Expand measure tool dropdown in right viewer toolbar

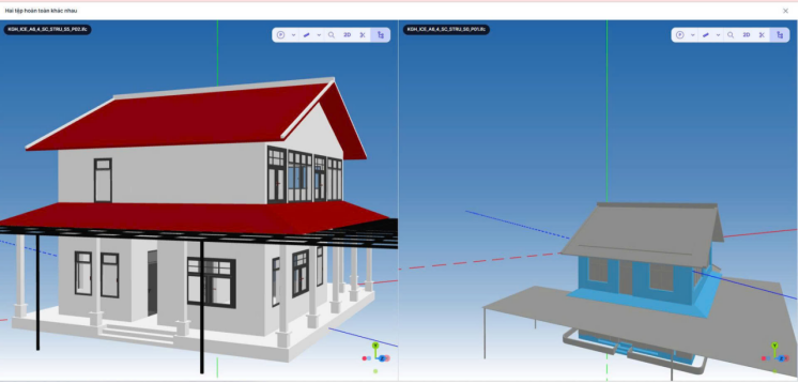[x=718, y=35]
